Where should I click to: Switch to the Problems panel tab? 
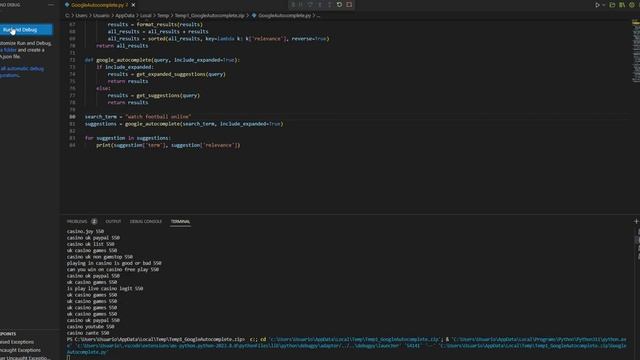click(77, 222)
